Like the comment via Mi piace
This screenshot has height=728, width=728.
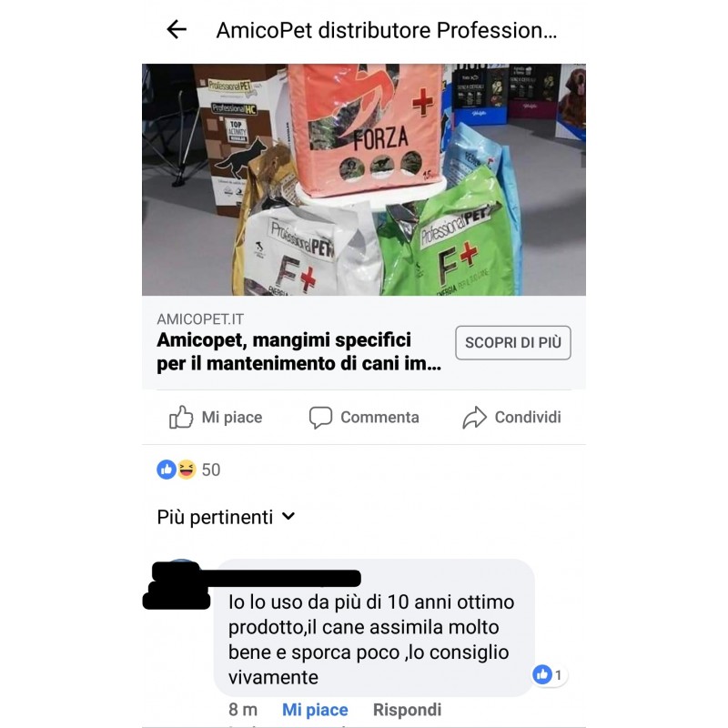[x=315, y=710]
